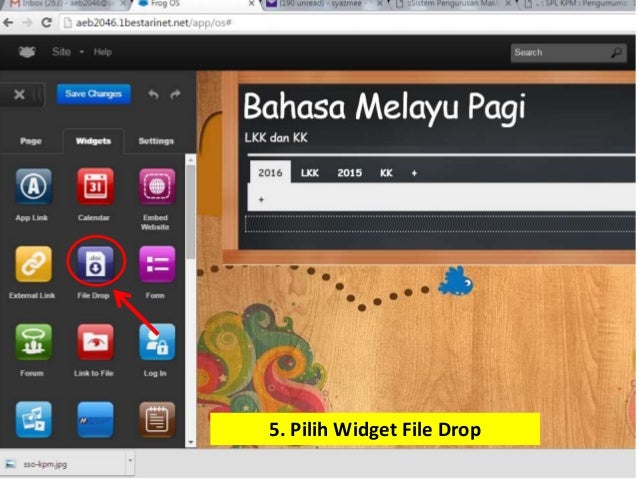
Task: Close the site editor panel
Action: [19, 95]
